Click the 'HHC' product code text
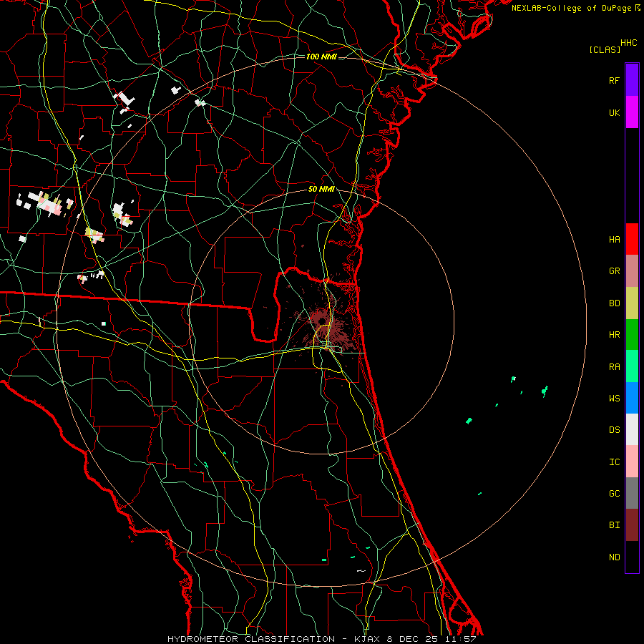Image resolution: width=644 pixels, height=644 pixels. click(628, 43)
